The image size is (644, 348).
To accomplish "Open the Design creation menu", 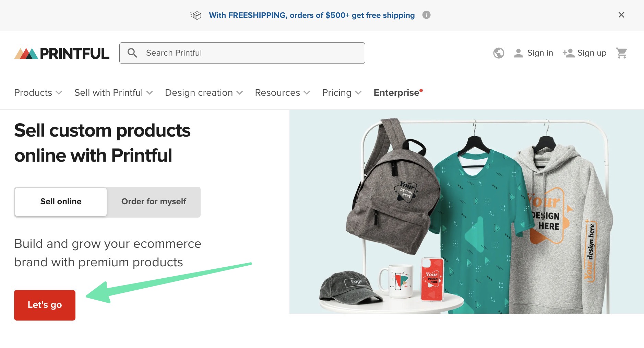I will pos(203,93).
